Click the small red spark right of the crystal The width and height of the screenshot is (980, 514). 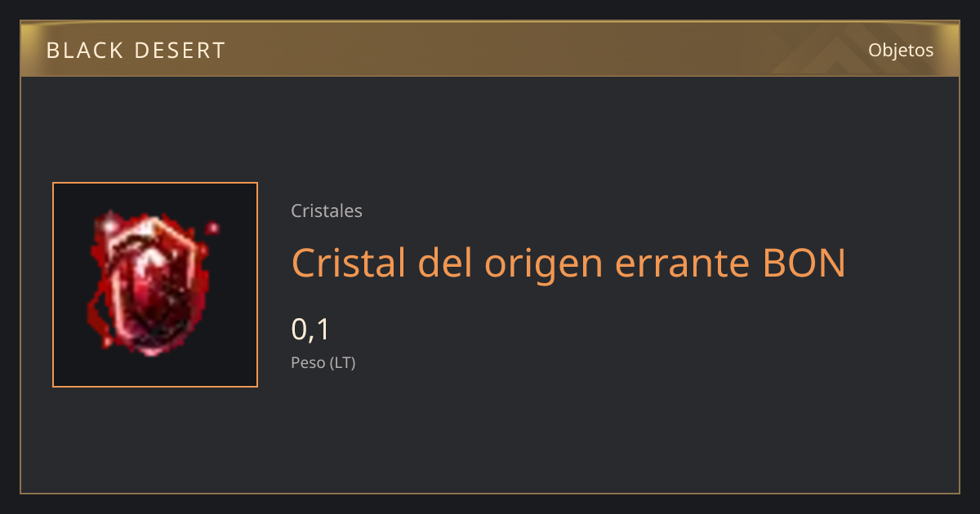[213, 228]
